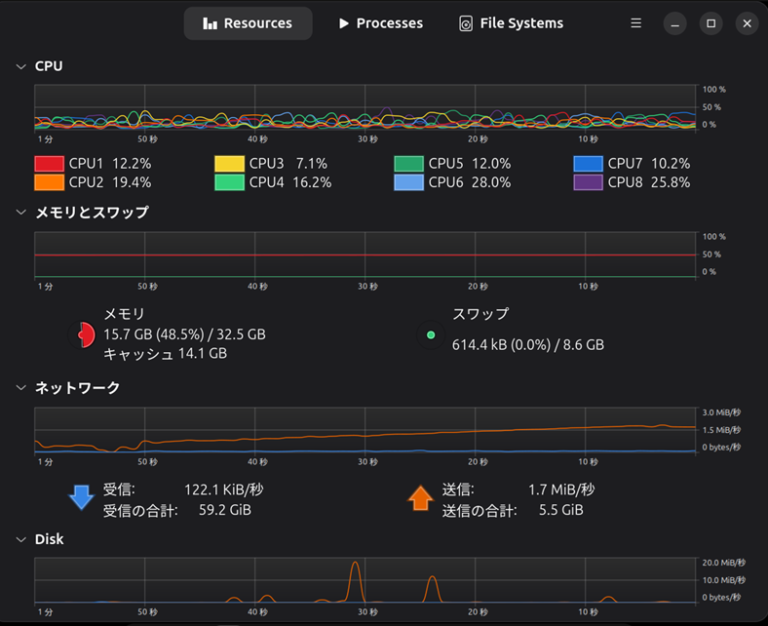Collapse the ネットワーク section
Image resolution: width=768 pixels, height=626 pixels.
[x=21, y=387]
